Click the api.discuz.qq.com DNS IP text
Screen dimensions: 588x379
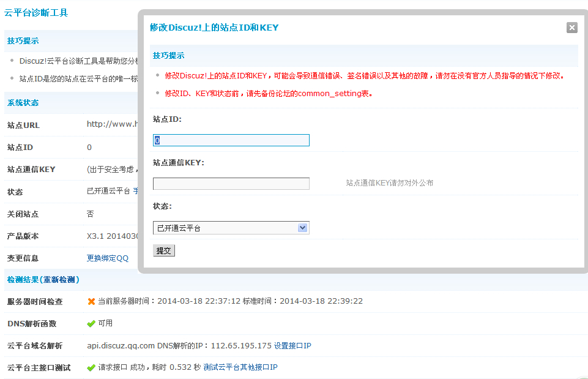pos(179,345)
